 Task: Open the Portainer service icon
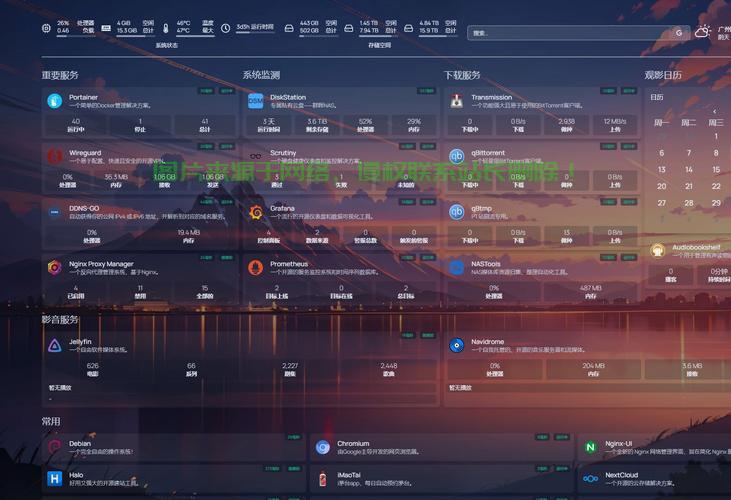pos(55,101)
